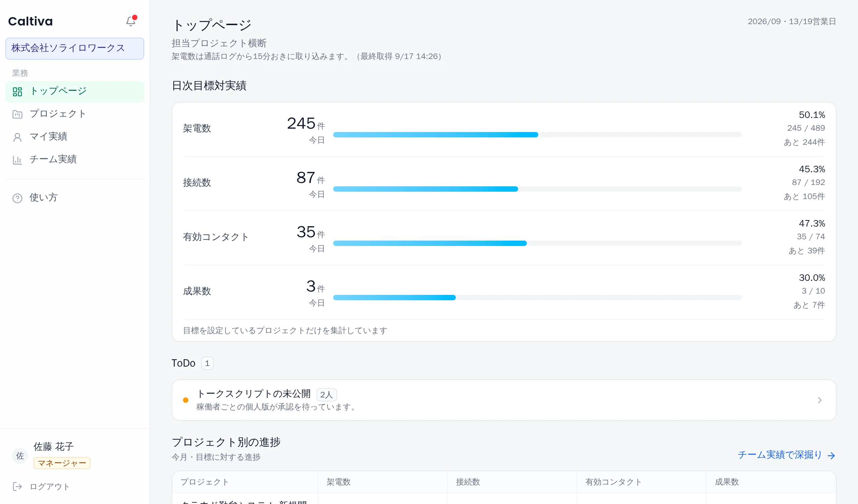
Task: Click the 2人 badge on todo
Action: (326, 395)
